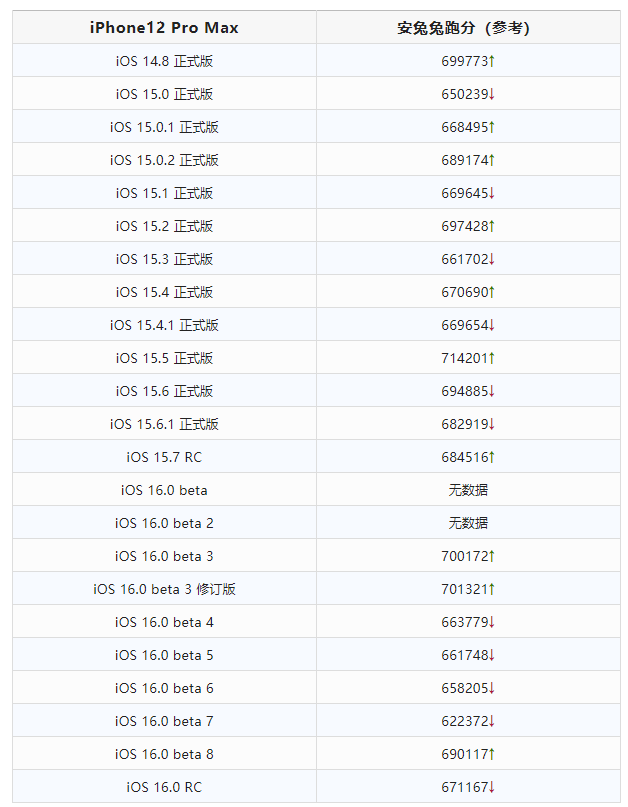Click the red arrow after 661702

click(492, 259)
